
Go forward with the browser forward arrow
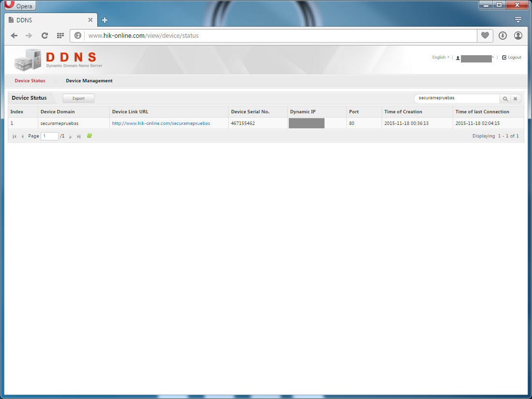click(29, 36)
